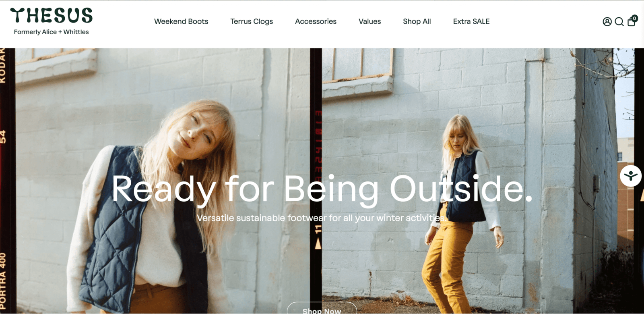The image size is (644, 314).
Task: Click the Formerly Alice + Whittles tagline
Action: [52, 32]
